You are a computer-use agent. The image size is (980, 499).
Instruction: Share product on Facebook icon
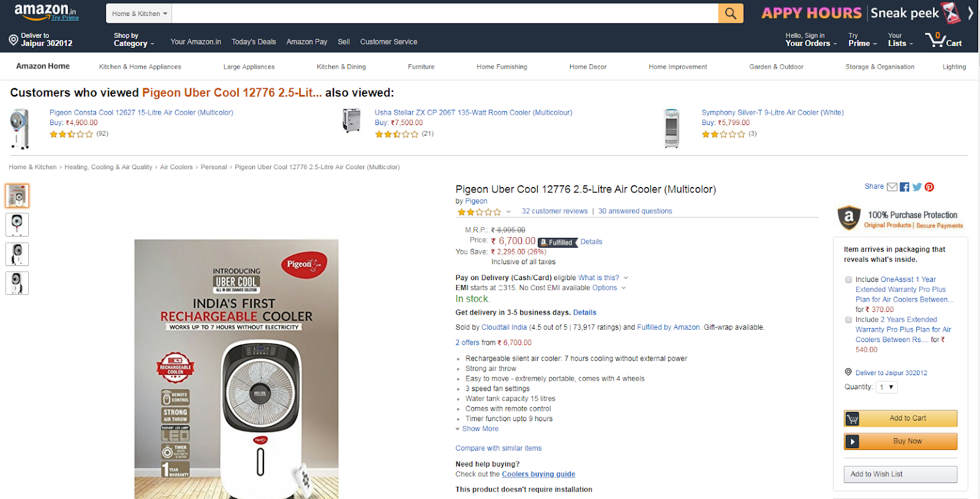point(904,187)
